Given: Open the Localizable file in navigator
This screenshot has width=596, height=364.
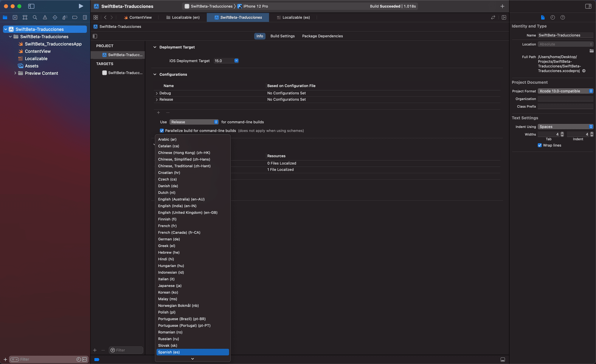Looking at the screenshot, I should click(36, 59).
